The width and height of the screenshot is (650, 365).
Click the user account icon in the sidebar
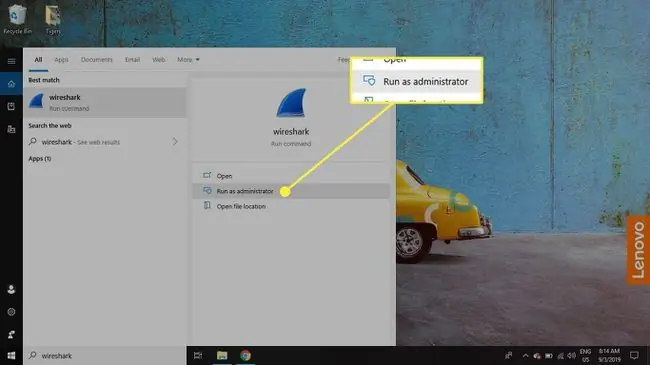[11, 290]
